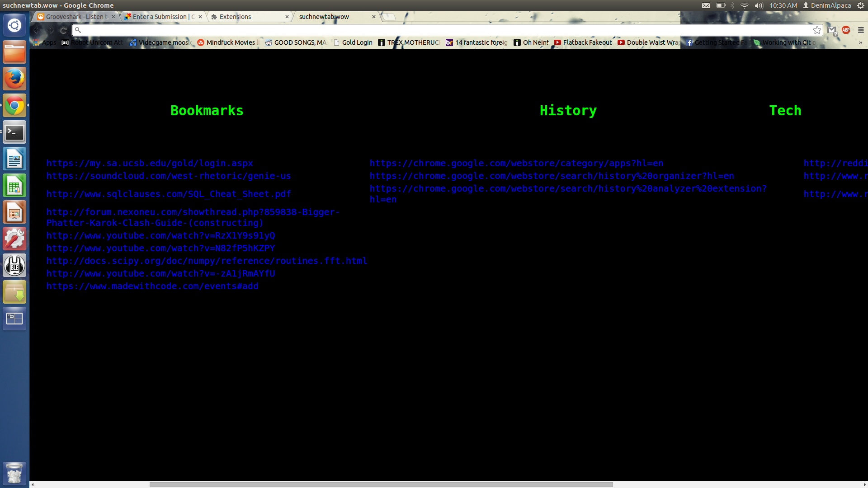The width and height of the screenshot is (868, 488).
Task: Open the Chrome hamburger menu
Action: [x=861, y=30]
